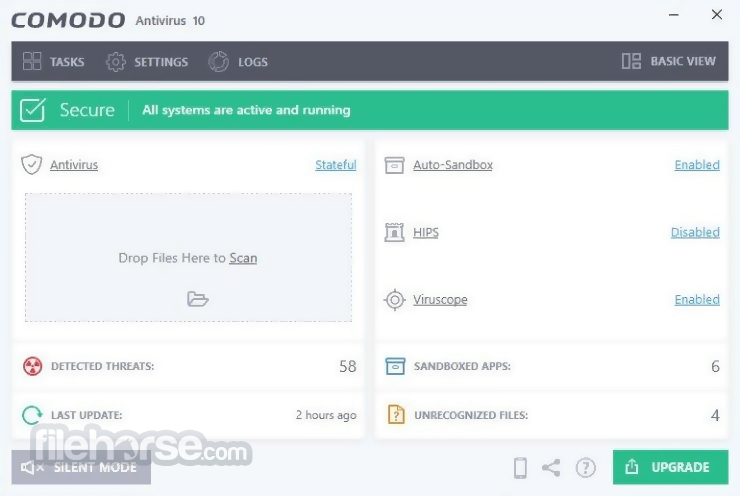Switch to Basic View
The image size is (740, 496).
(668, 61)
